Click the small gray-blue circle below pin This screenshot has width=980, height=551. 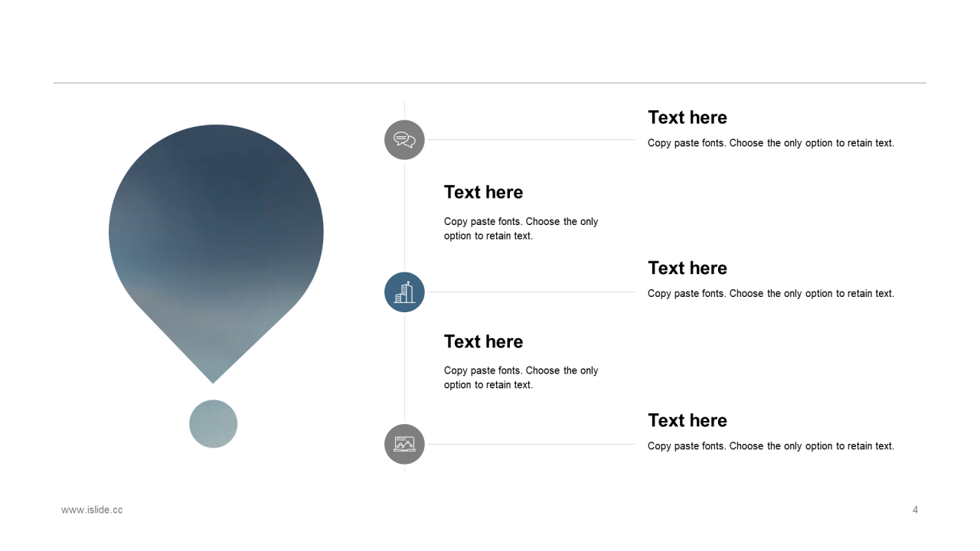point(214,424)
